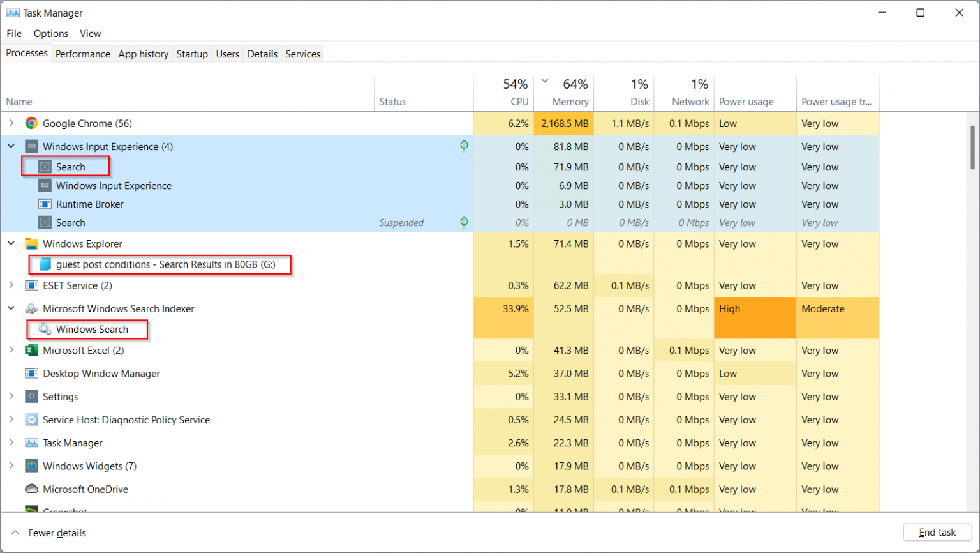Click the Microsoft OneDrive cloud icon
980x553 pixels.
31,489
